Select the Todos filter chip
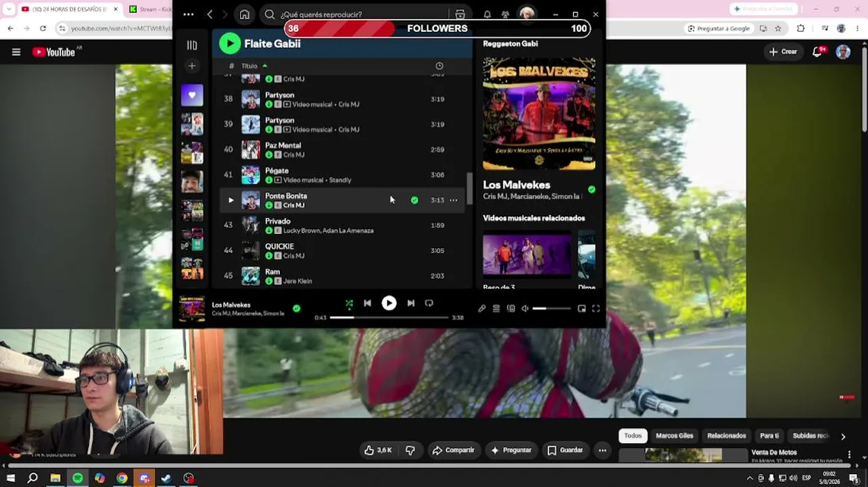The width and height of the screenshot is (868, 487). coord(633,436)
